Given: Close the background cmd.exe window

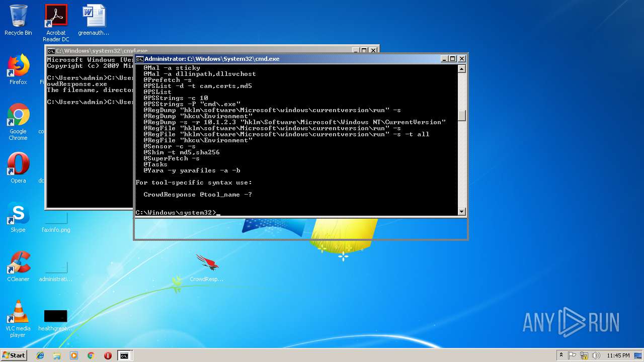Looking at the screenshot, I should tap(373, 50).
